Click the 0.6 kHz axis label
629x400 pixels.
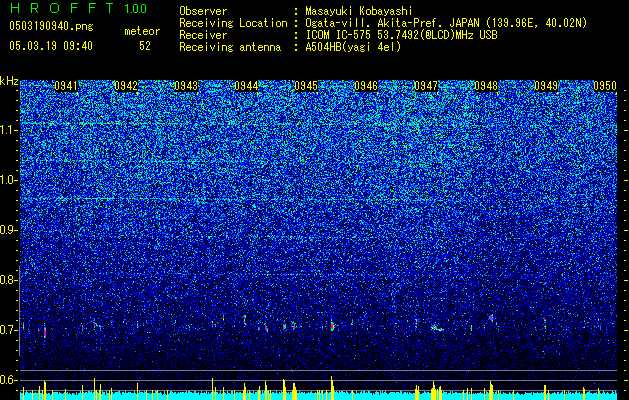pyautogui.click(x=8, y=380)
